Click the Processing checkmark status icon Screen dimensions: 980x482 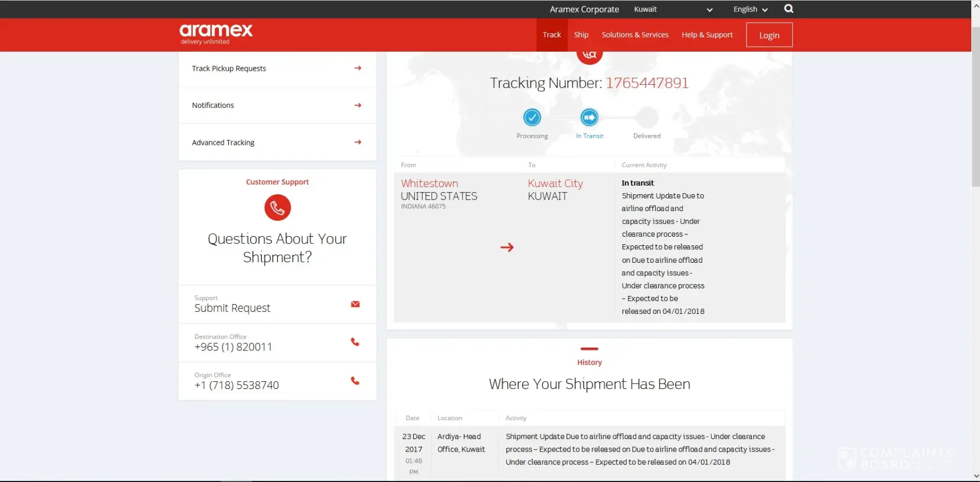(x=532, y=118)
